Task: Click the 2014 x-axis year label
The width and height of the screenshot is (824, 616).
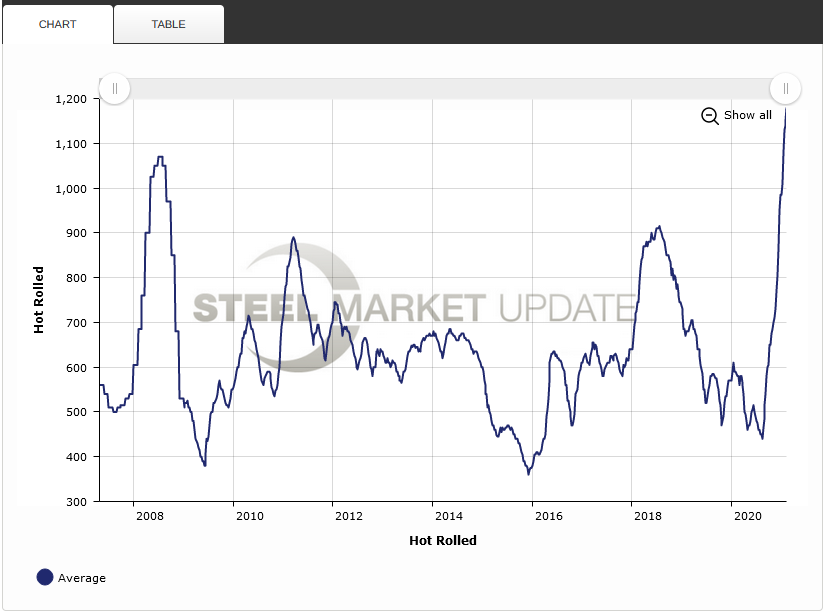Action: tap(448, 516)
